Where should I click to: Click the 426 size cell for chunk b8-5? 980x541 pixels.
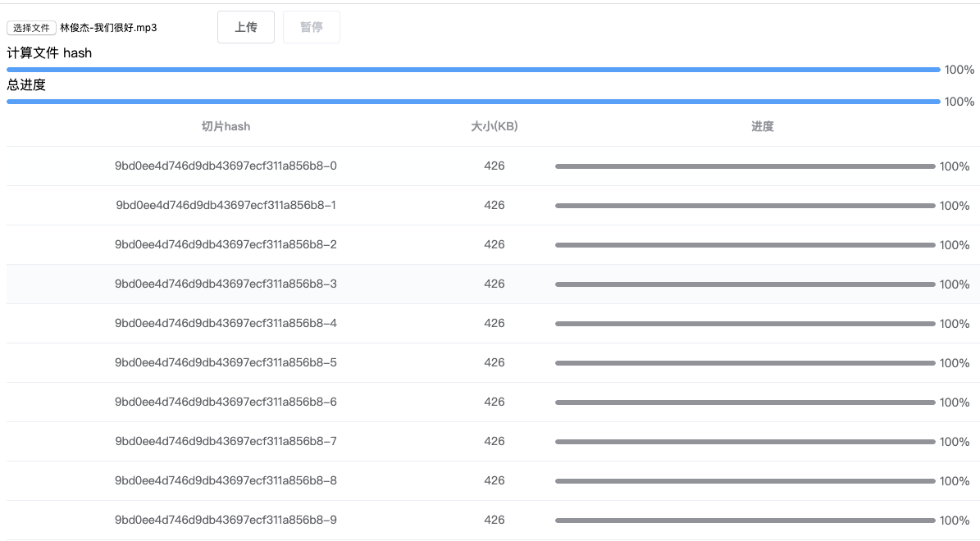(x=494, y=362)
